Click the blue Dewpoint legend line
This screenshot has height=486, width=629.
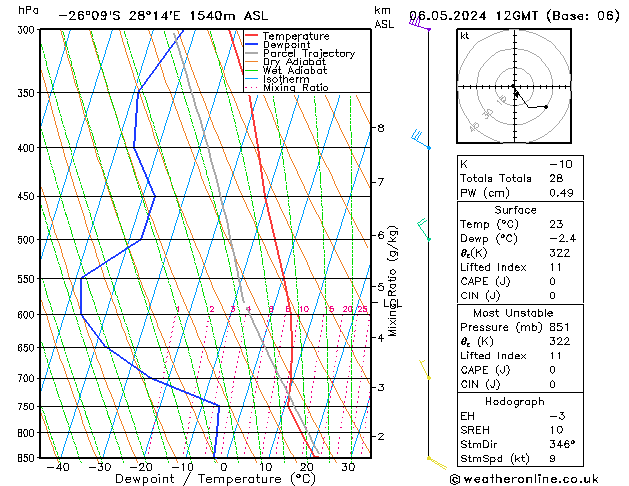[251, 44]
